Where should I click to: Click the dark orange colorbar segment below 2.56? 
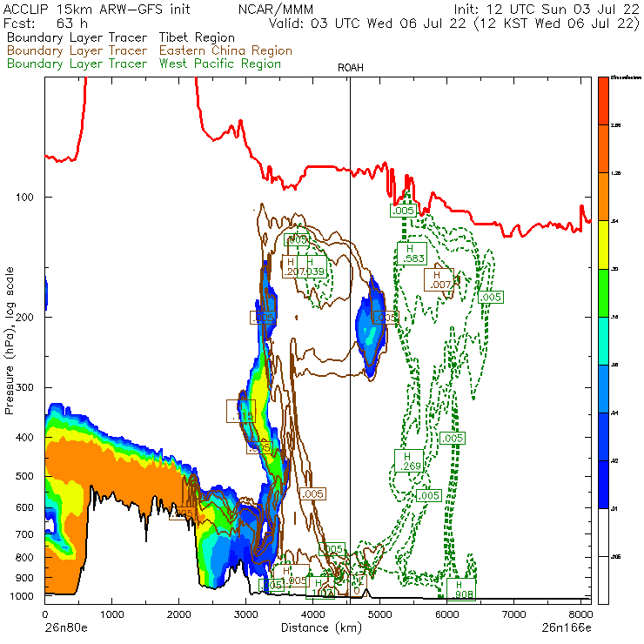coord(603,149)
